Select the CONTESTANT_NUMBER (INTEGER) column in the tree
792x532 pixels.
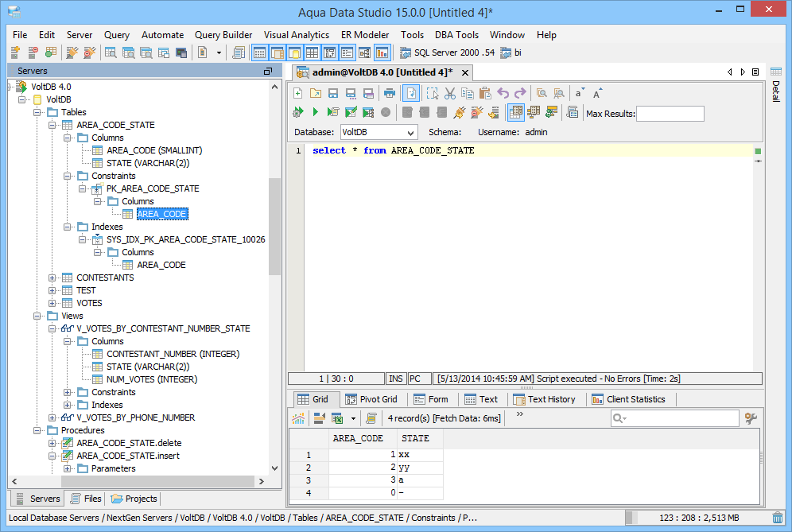pos(173,354)
